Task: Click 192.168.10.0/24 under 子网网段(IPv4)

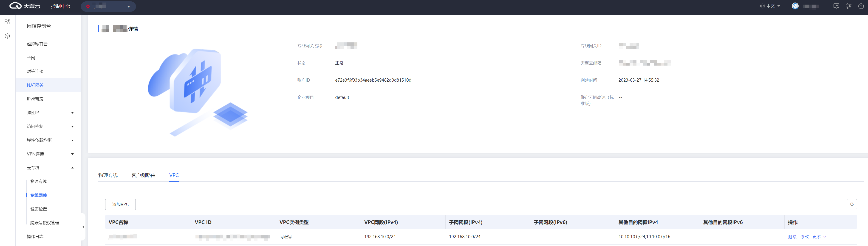Action: click(465, 237)
